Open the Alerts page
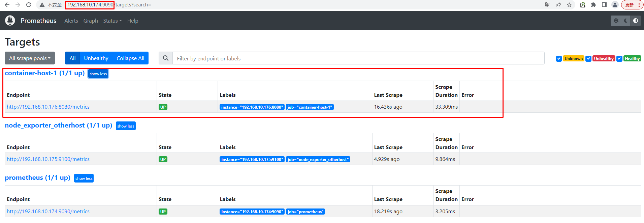This screenshot has width=644, height=223. point(71,21)
